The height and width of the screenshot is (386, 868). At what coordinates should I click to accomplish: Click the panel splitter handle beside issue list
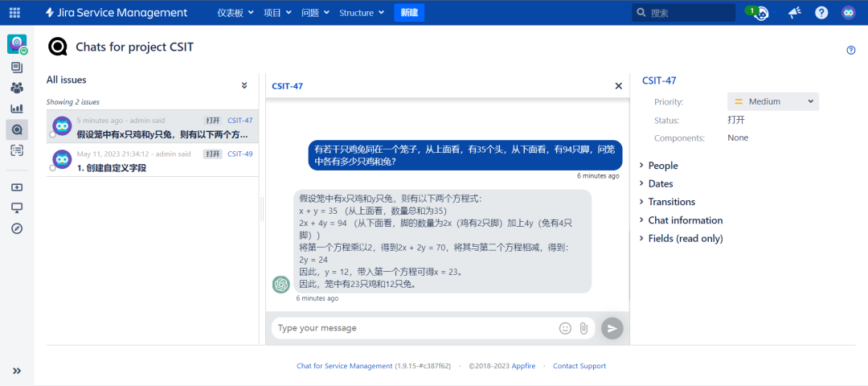(262, 211)
